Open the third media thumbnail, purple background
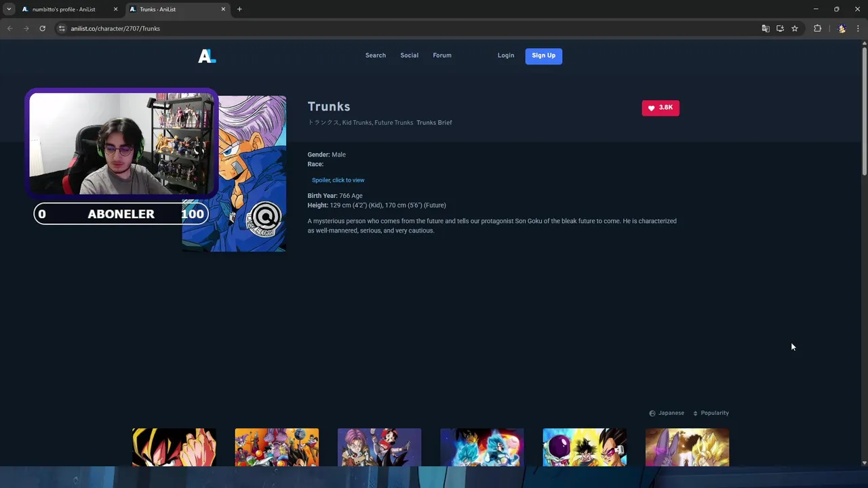Image resolution: width=868 pixels, height=488 pixels. click(379, 447)
